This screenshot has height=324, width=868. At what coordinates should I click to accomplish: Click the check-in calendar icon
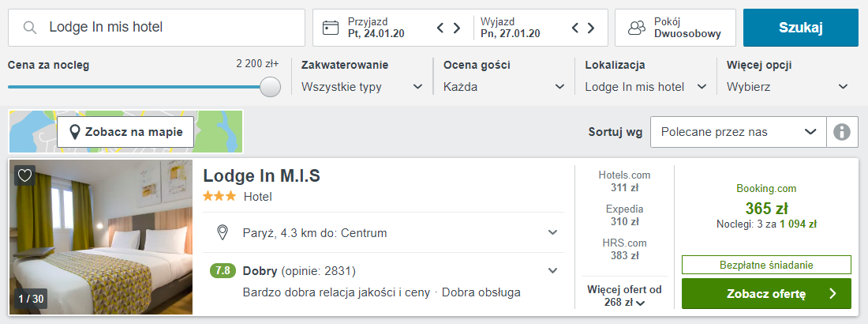point(331,28)
